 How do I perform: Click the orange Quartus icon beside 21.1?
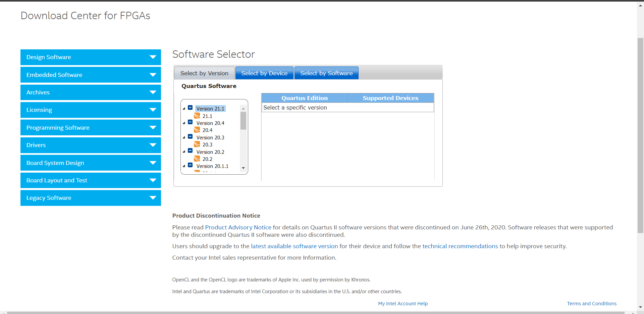pos(198,116)
